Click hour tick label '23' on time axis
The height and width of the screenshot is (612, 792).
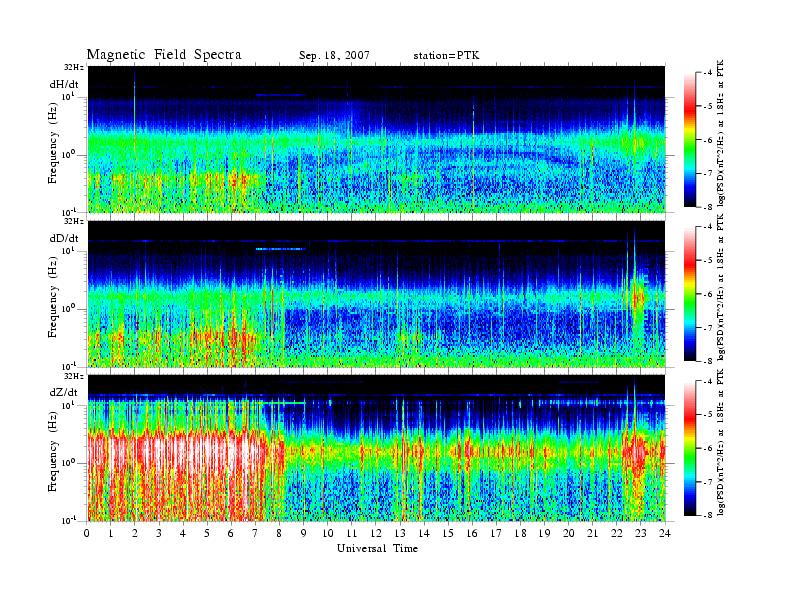point(640,533)
